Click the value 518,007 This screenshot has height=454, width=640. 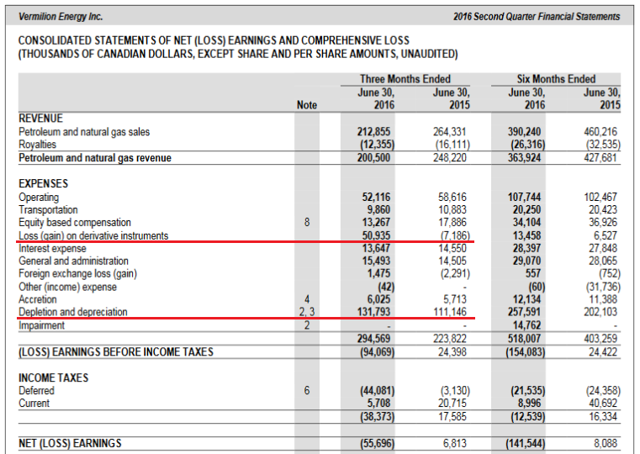(524, 338)
